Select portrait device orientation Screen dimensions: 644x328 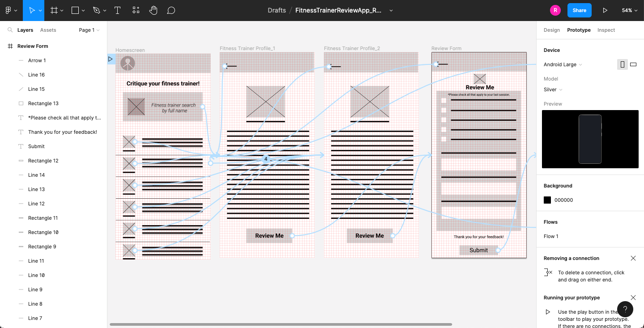[622, 64]
